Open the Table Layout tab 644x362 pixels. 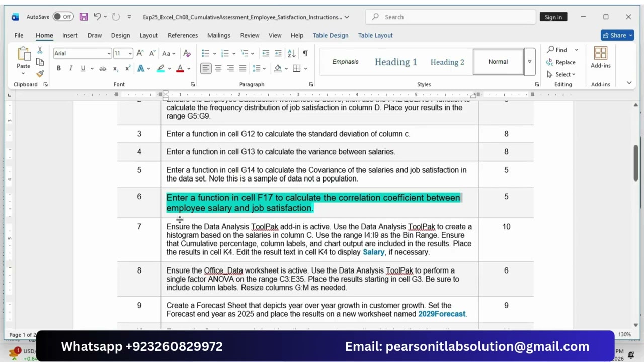(x=375, y=35)
